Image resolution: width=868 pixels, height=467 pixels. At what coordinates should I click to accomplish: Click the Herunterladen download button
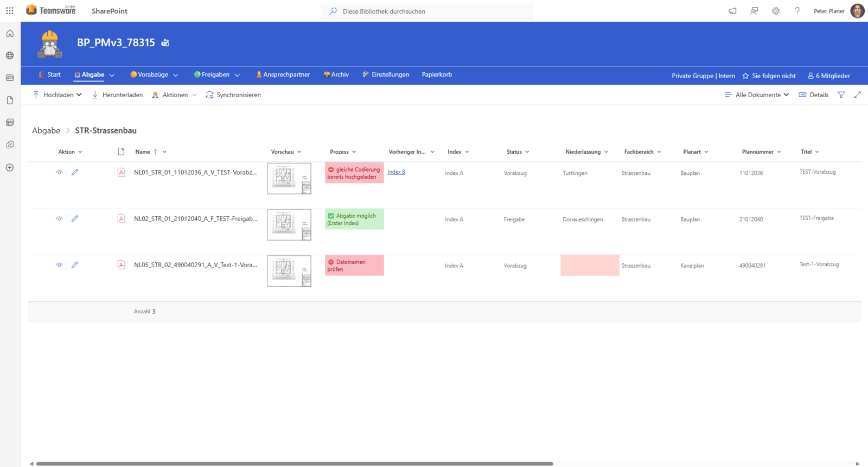point(117,95)
